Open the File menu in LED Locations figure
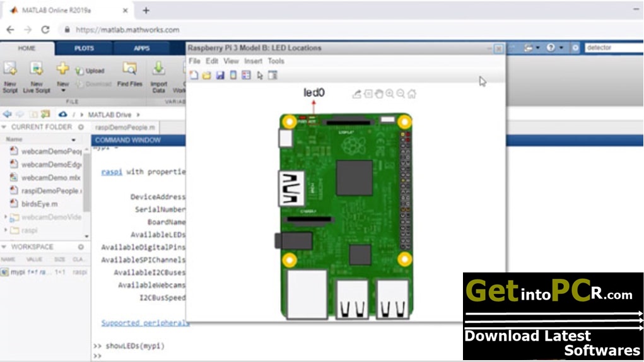Viewport: 644px width, 362px height. pos(194,61)
